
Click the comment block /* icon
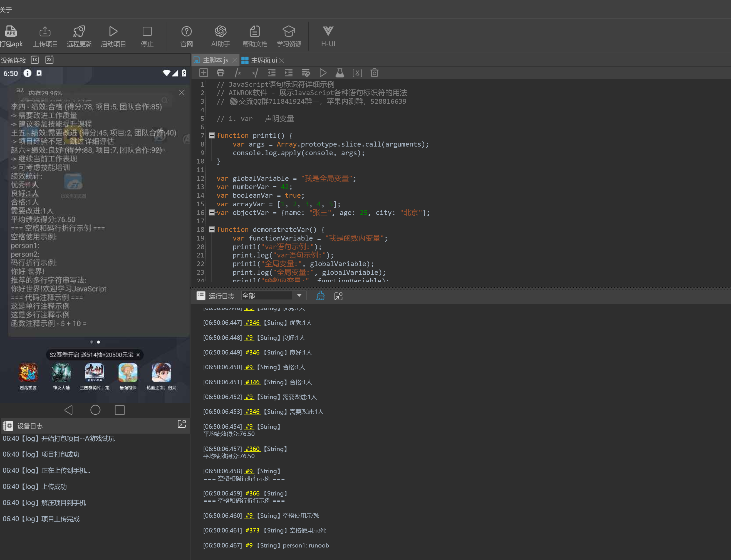(x=238, y=73)
